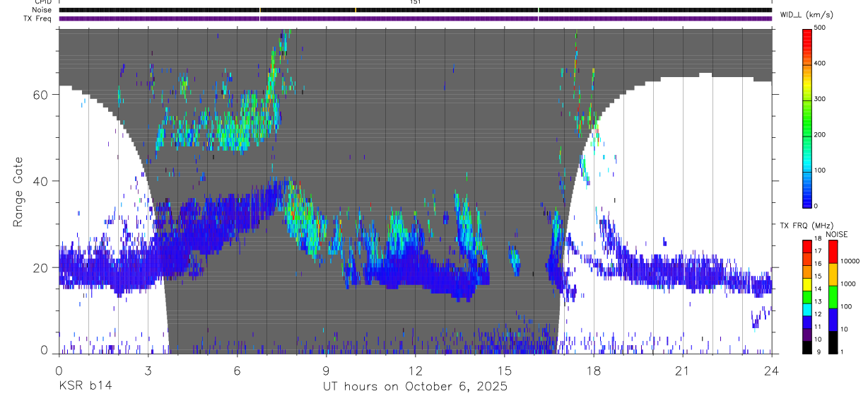Click the x-axis tick label '6'

237,371
